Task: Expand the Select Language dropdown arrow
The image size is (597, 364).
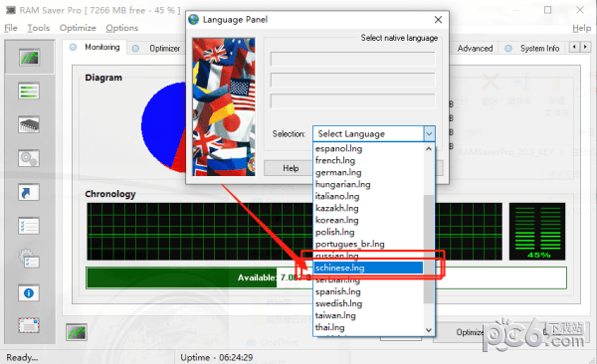Action: (x=429, y=133)
